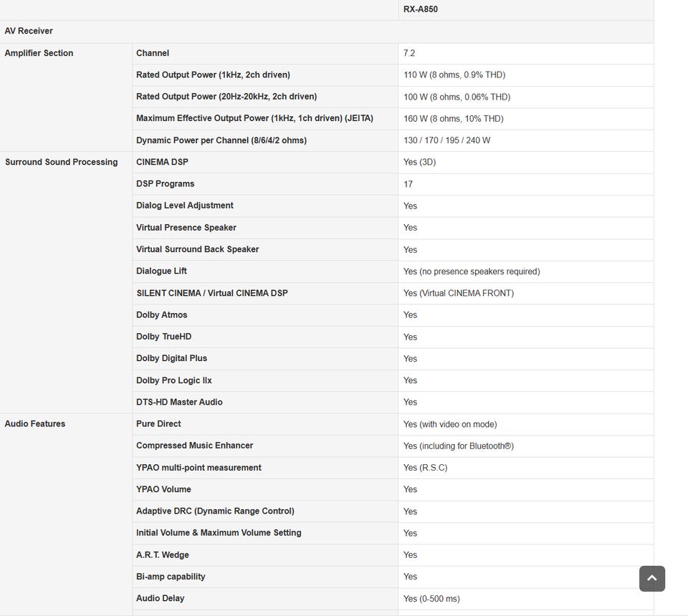Click the Compressed Music Enhancer label

pos(194,446)
